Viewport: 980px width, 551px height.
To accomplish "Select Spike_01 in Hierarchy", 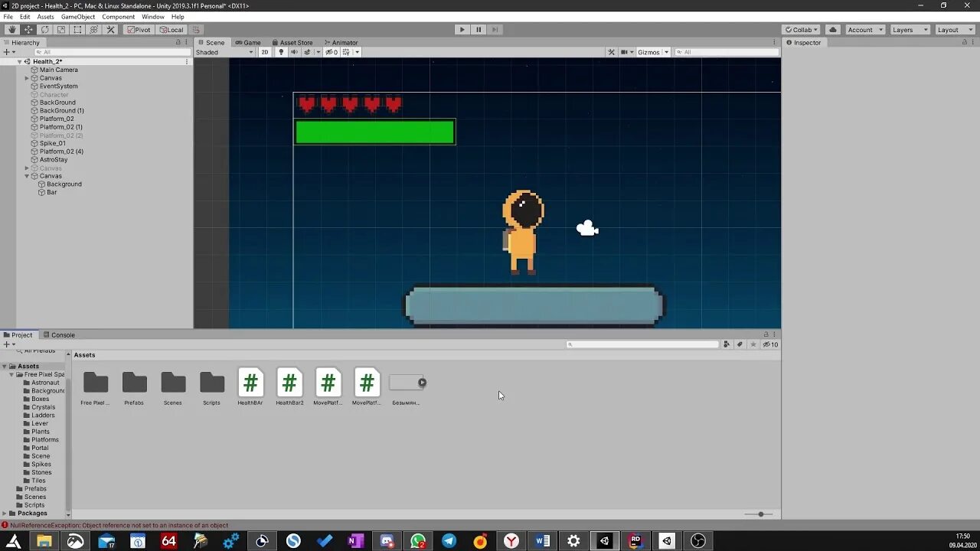I will (52, 143).
